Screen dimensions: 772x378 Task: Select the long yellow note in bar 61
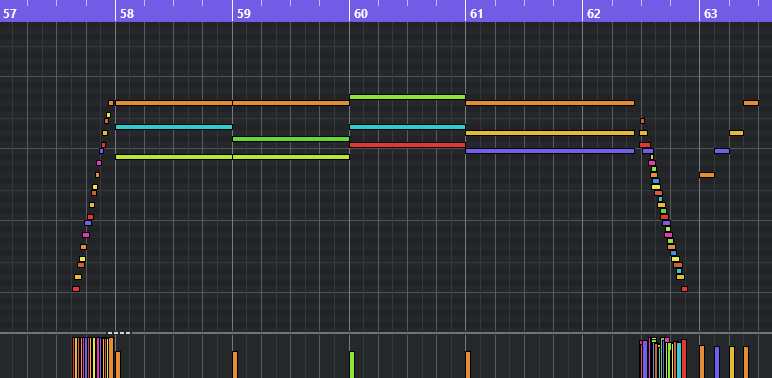point(550,133)
